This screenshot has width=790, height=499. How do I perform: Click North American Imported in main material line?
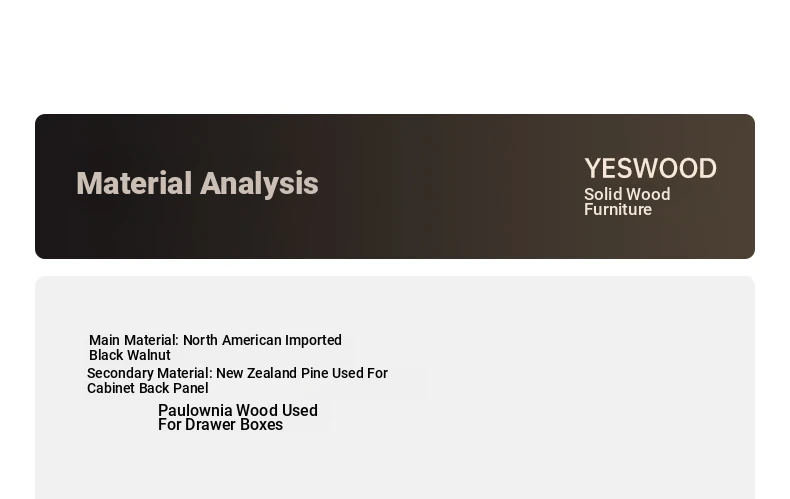[262, 340]
